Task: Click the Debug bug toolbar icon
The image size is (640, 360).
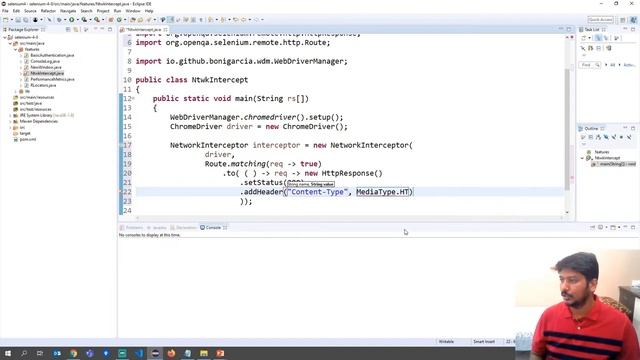Action: click(x=59, y=20)
